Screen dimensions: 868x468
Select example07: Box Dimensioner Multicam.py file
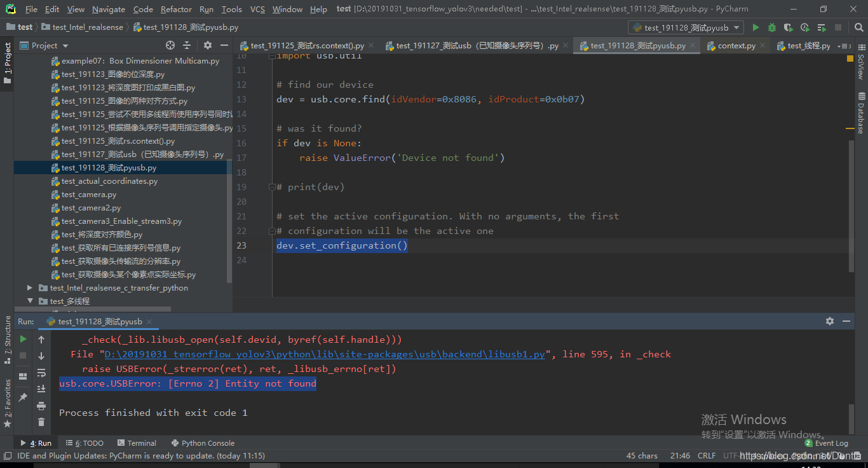point(140,61)
